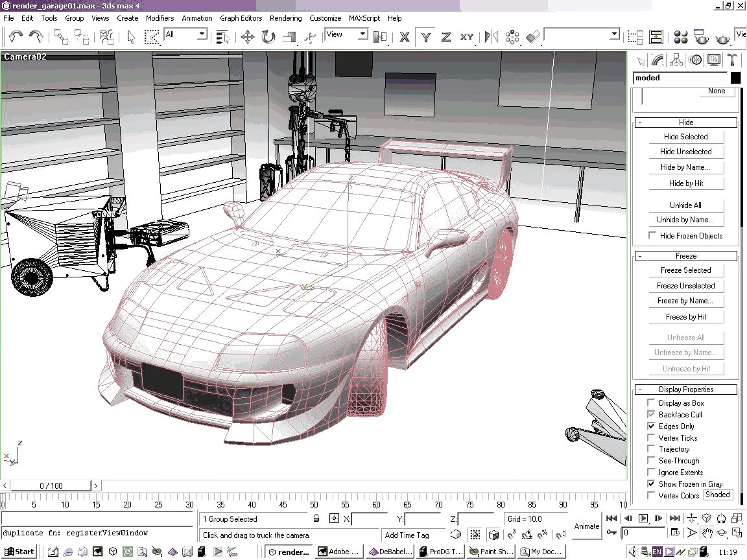The width and height of the screenshot is (747, 560).
Task: Click the Play Animation button
Action: coord(643,518)
